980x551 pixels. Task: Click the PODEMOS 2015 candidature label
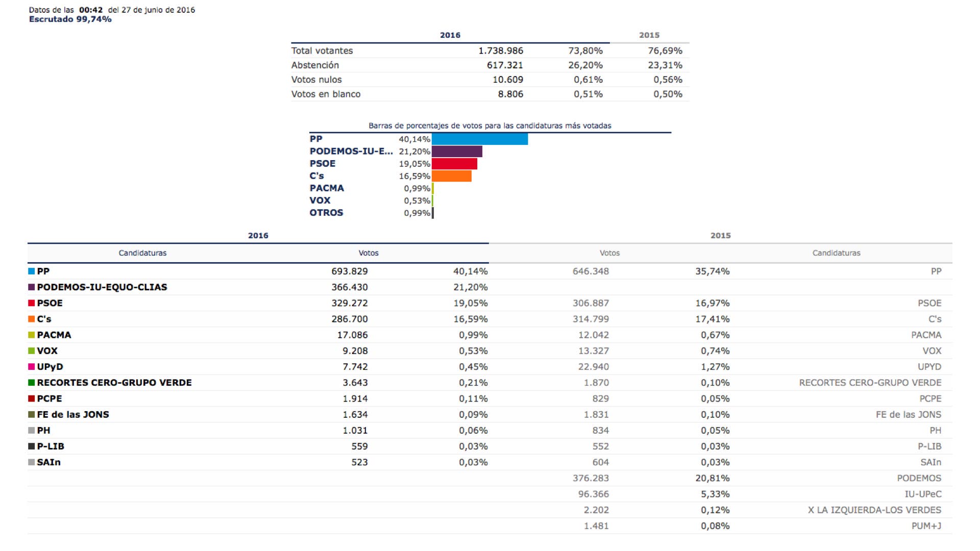click(919, 479)
